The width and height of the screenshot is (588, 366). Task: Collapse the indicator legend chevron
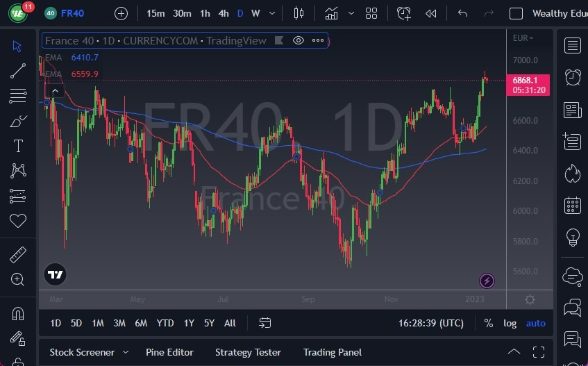55,91
